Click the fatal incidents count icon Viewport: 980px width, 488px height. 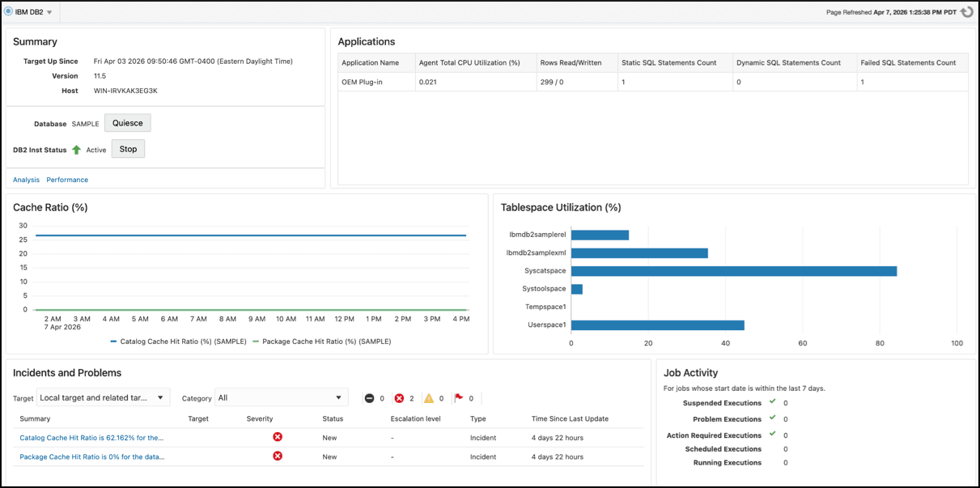(369, 398)
